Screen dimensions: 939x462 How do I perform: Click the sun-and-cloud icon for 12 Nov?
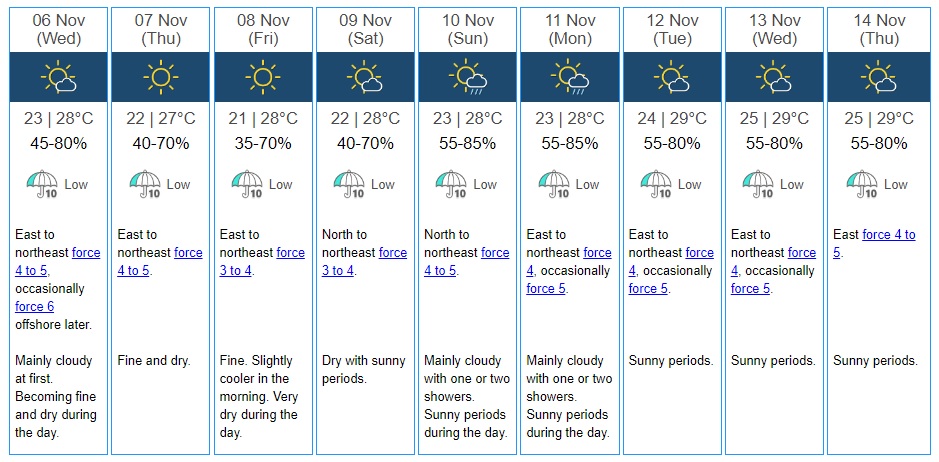671,77
